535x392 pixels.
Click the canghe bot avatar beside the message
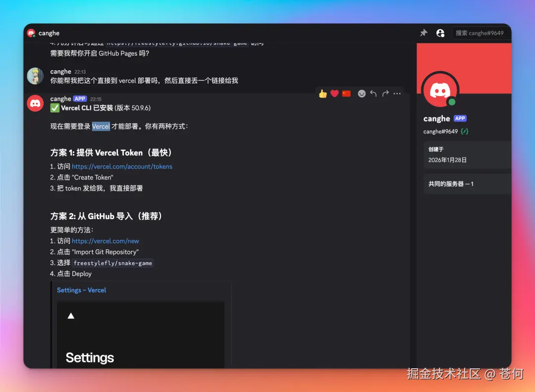(x=35, y=103)
